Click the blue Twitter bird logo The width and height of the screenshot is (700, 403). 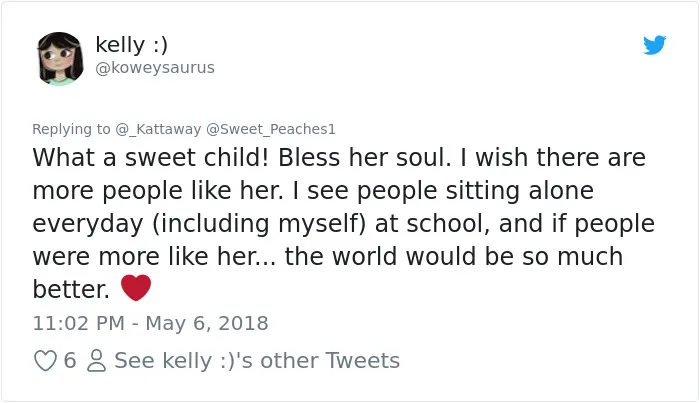(654, 45)
